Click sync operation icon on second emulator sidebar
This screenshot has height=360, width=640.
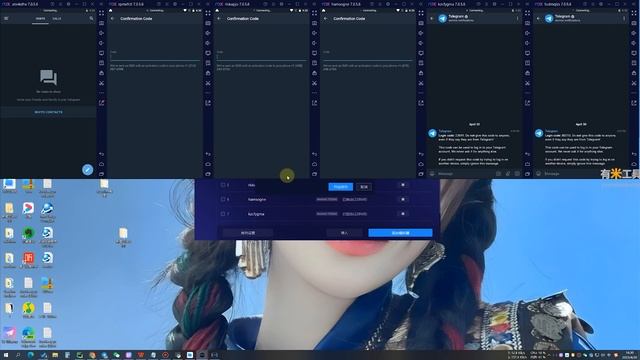[x=208, y=103]
